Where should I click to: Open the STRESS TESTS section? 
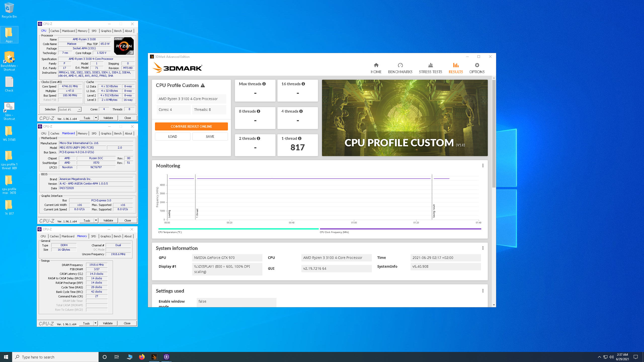(x=430, y=68)
